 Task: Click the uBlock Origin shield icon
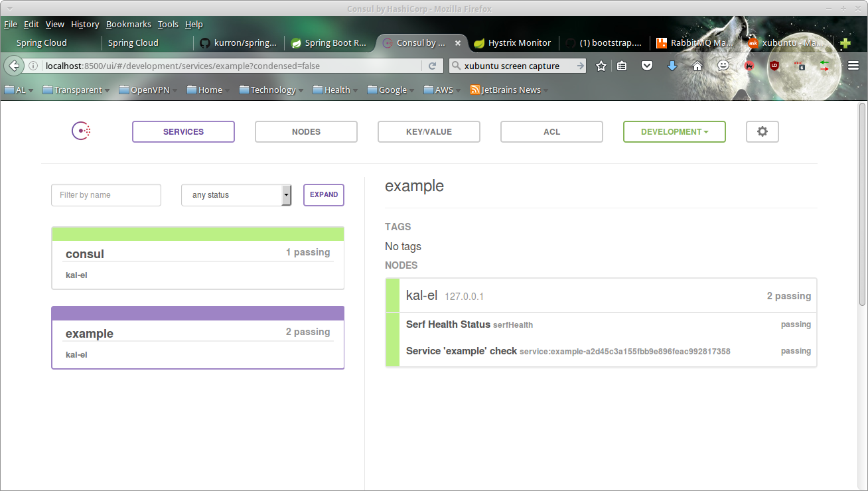click(x=774, y=66)
